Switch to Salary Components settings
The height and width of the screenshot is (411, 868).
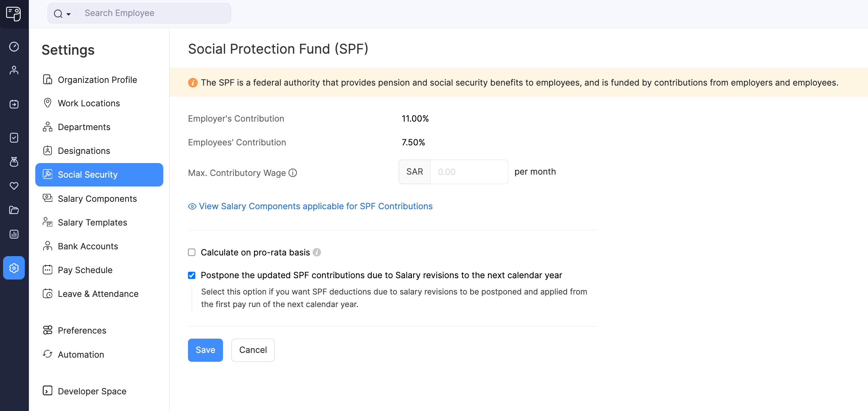97,198
